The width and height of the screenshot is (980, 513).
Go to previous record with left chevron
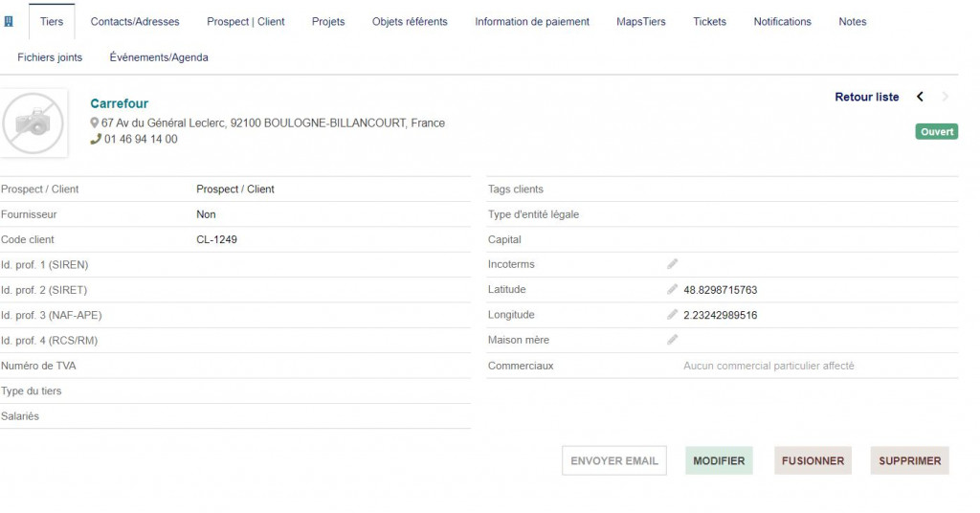click(920, 97)
